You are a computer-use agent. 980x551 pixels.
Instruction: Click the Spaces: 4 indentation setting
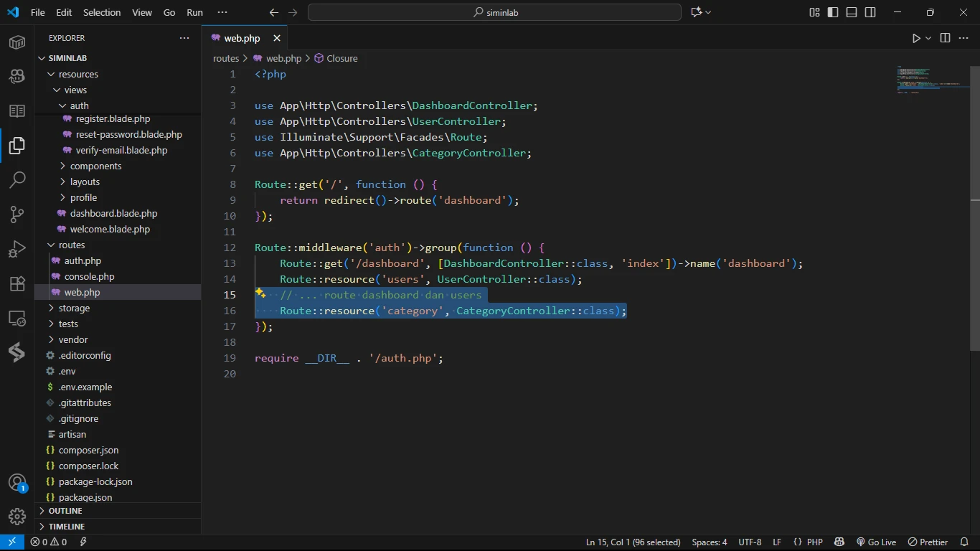click(709, 542)
